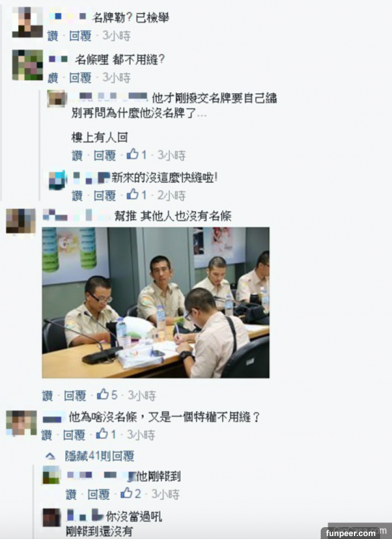Reply to '他剛報到' comment
This screenshot has height=539, width=392.
99,494
